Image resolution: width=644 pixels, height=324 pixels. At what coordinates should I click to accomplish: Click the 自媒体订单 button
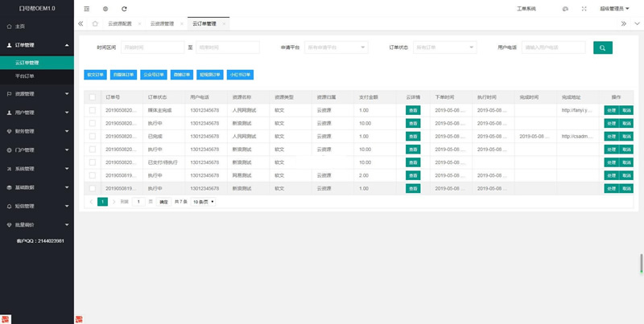(124, 75)
